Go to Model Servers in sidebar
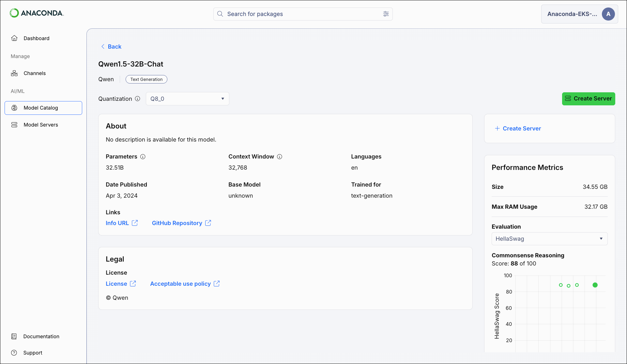The image size is (627, 364). pyautogui.click(x=41, y=125)
